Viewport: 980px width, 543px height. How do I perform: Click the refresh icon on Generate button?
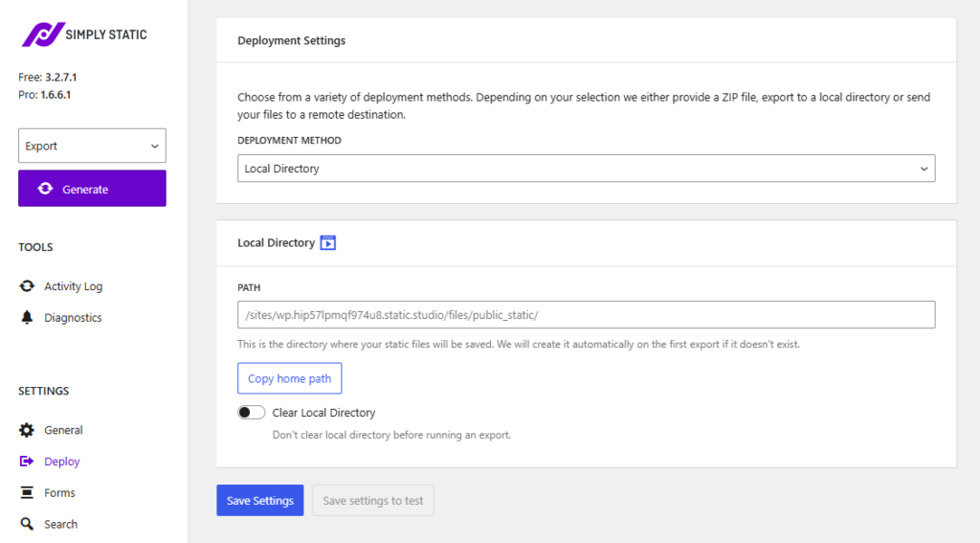(45, 189)
